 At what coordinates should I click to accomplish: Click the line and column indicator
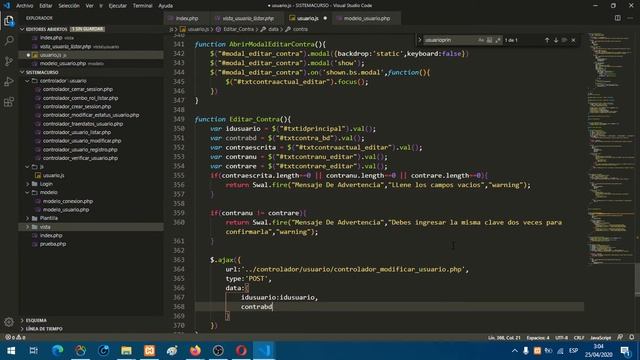coord(504,338)
